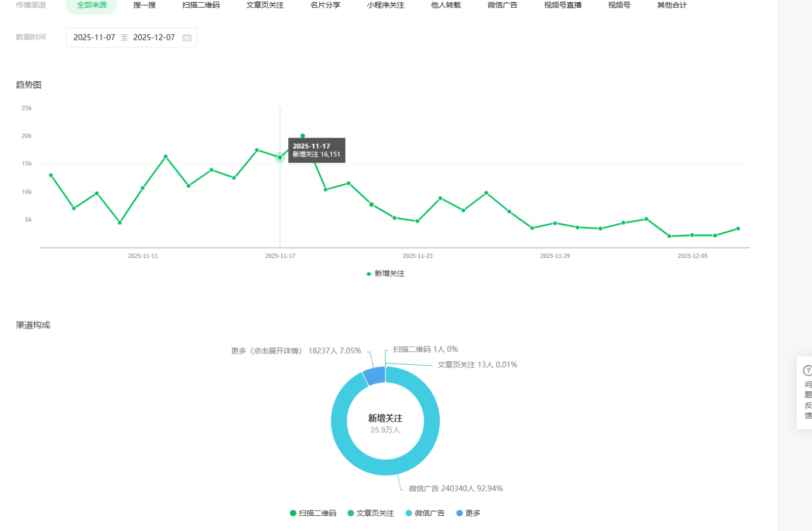
Task: Click the end date 2025-12-07 field
Action: (154, 38)
